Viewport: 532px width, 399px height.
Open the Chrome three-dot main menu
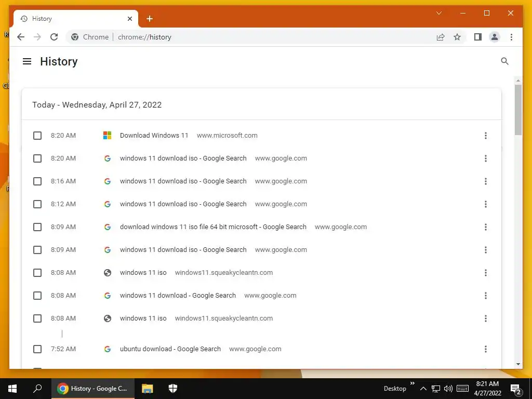click(x=511, y=37)
